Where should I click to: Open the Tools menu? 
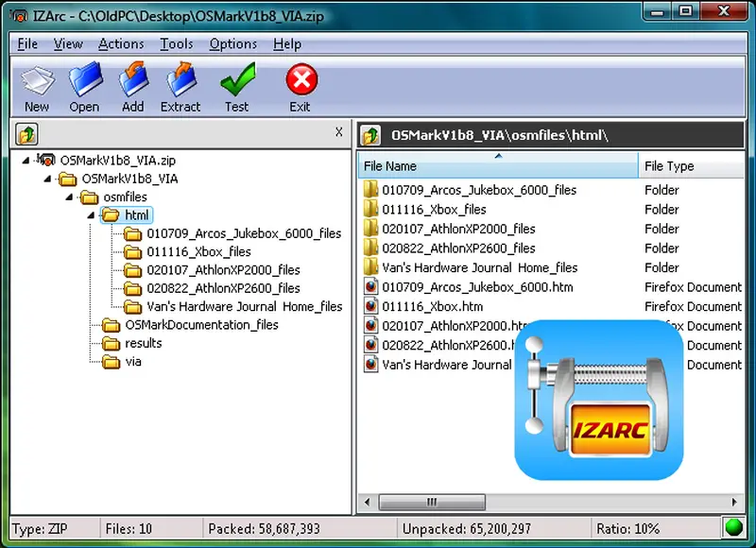click(x=177, y=43)
